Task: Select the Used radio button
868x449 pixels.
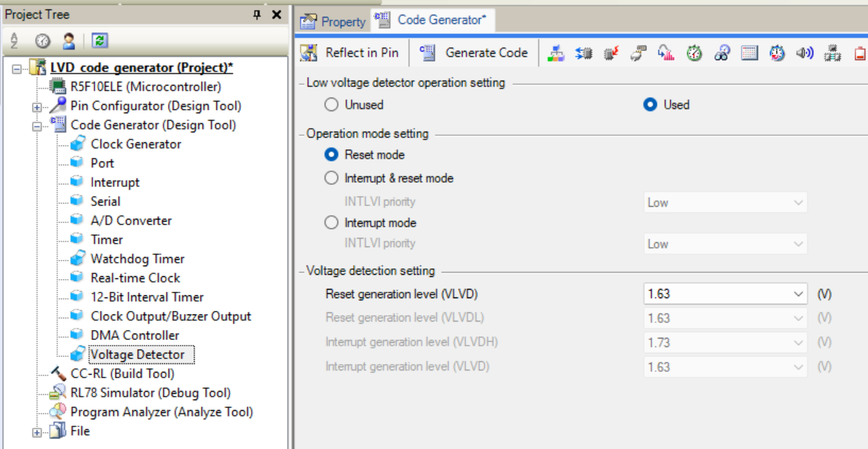Action: click(650, 105)
